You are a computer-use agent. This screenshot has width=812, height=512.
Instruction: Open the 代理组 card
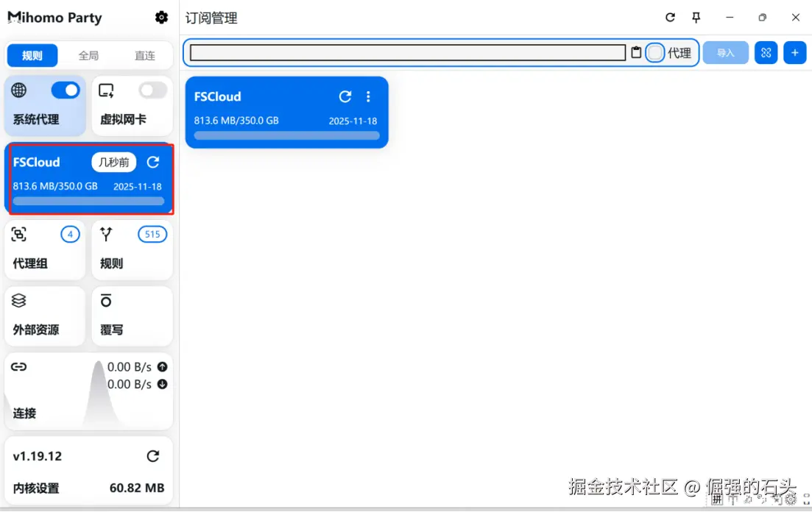[x=45, y=249]
